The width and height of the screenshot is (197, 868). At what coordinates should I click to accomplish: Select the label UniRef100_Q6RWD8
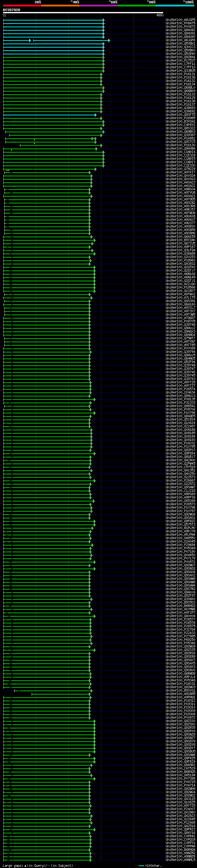click(180, 674)
